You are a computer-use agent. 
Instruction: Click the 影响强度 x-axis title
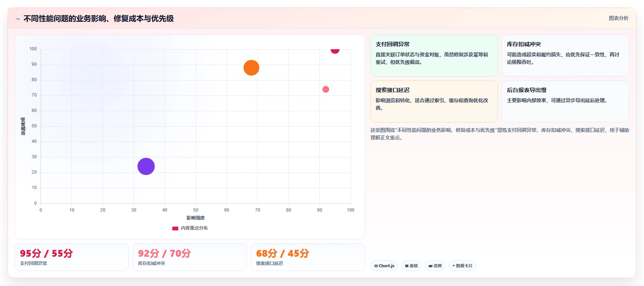196,218
